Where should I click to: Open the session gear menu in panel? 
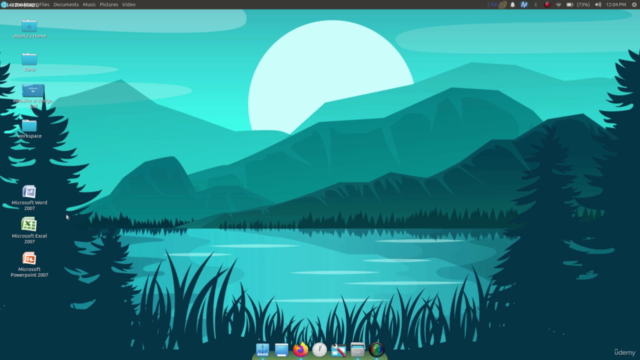coord(635,4)
